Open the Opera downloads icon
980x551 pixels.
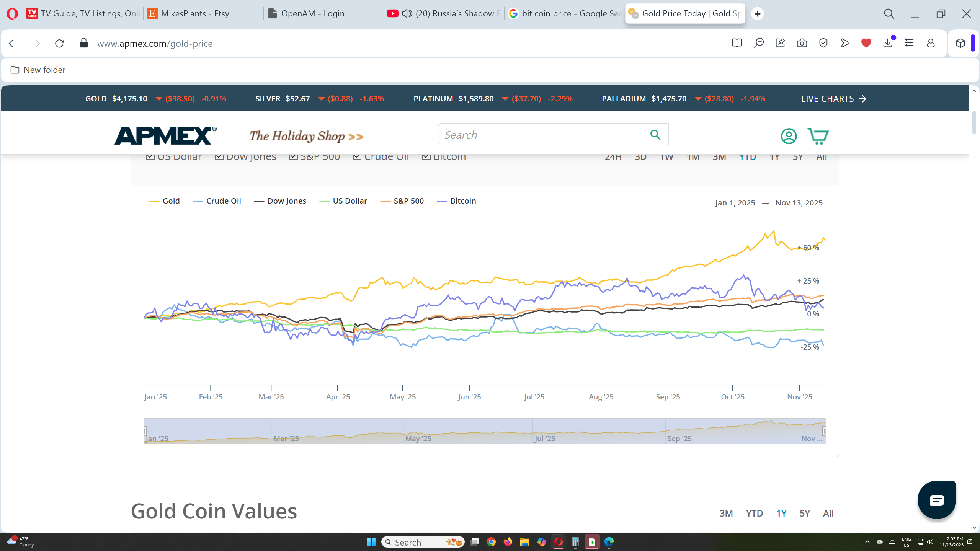click(887, 43)
